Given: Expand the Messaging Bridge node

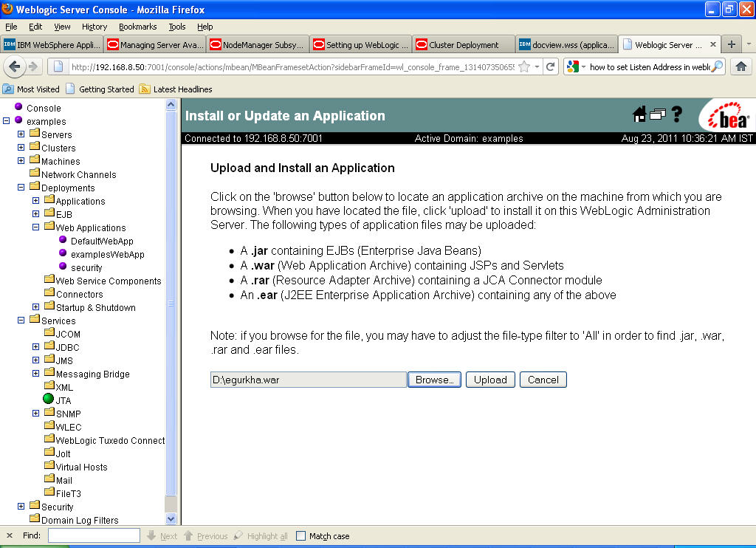Looking at the screenshot, I should point(35,373).
